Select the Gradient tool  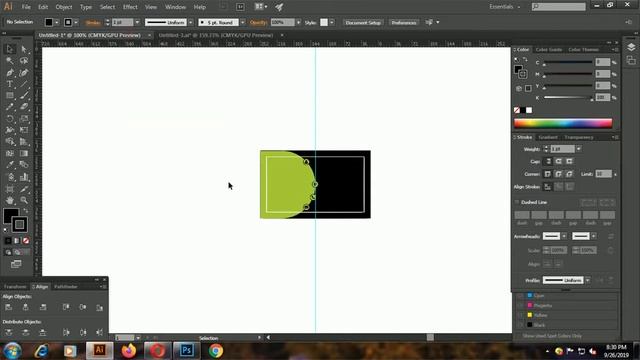click(24, 153)
